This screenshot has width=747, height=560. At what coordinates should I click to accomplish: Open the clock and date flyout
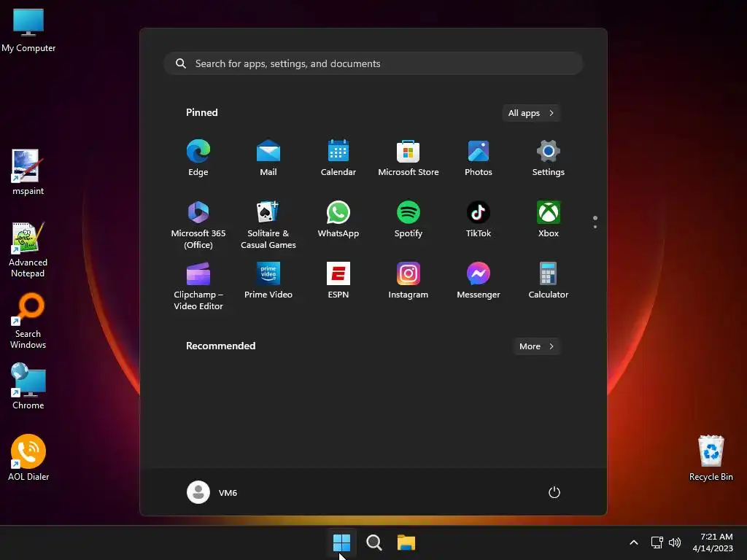713,542
